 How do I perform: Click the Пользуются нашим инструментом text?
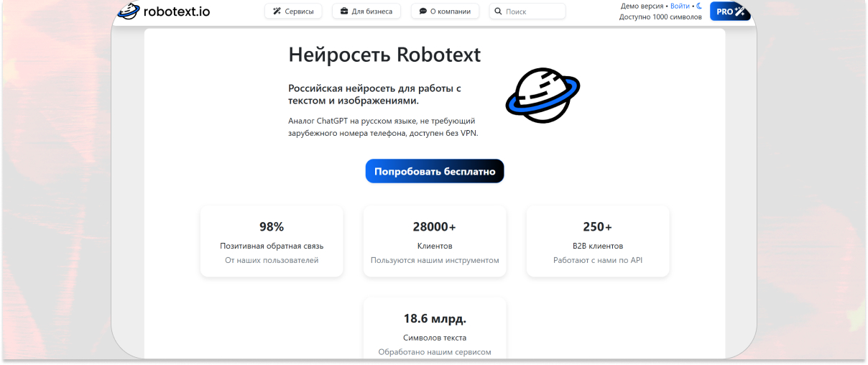pos(435,260)
